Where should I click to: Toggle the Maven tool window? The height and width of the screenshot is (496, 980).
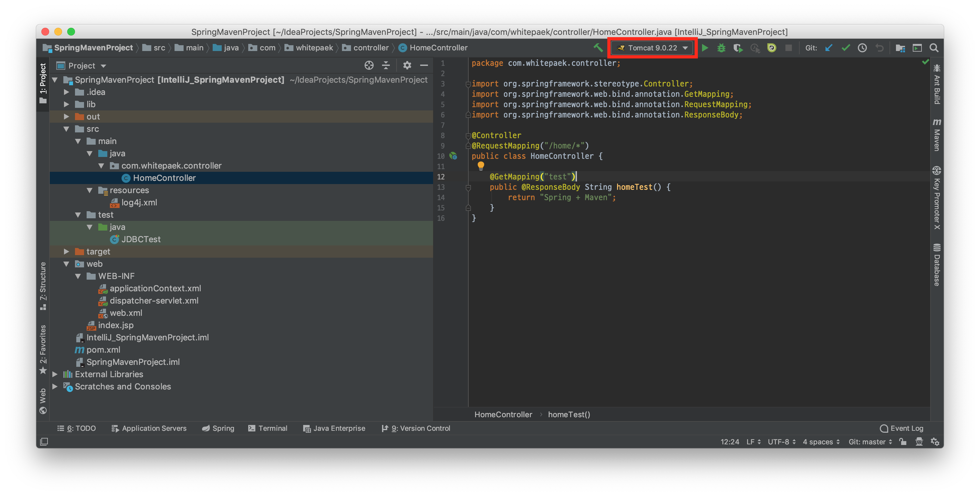(937, 135)
